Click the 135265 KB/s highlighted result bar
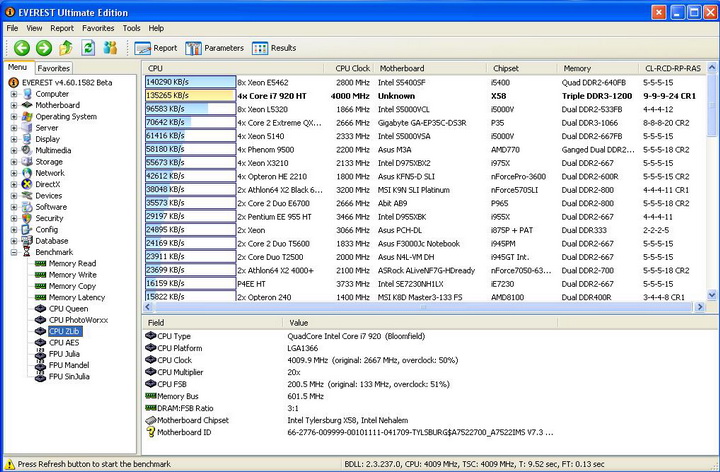720x472 pixels. pyautogui.click(x=190, y=96)
